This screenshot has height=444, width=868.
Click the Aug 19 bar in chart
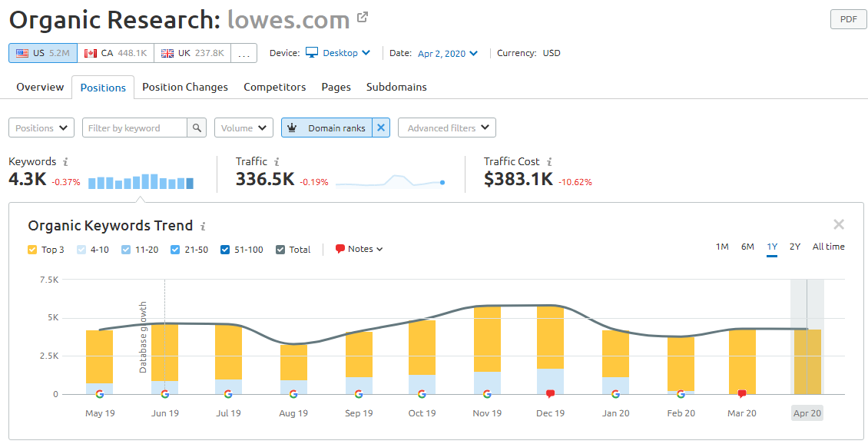293,369
